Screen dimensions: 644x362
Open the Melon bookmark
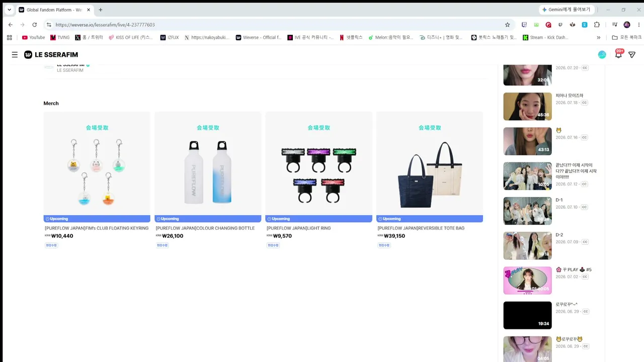390,37
